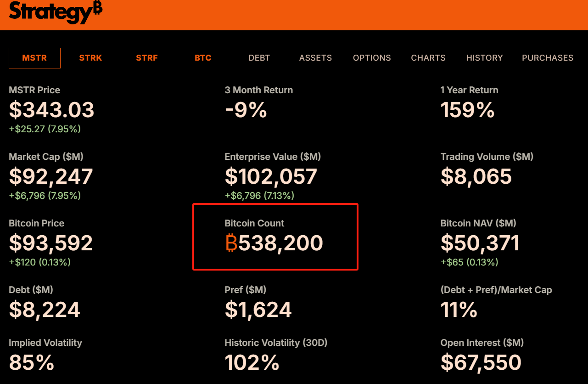The height and width of the screenshot is (384, 588).
Task: Open the STRF tab
Action: pos(147,58)
